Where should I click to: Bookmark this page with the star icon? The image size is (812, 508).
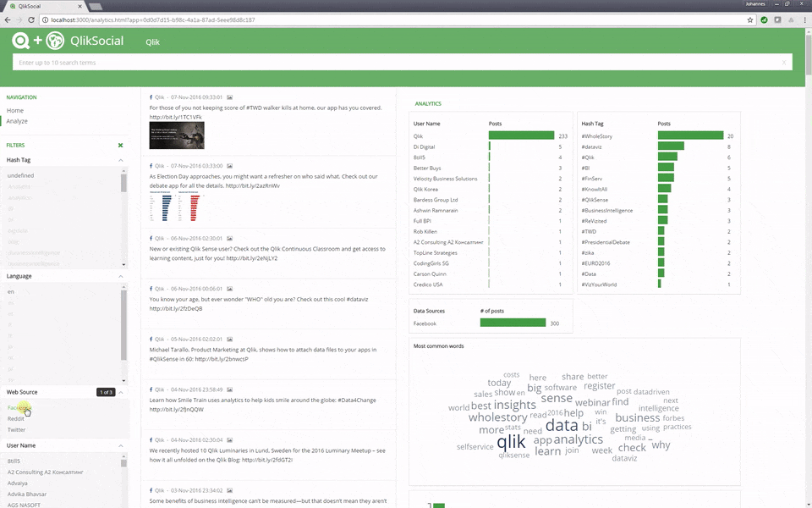click(750, 19)
